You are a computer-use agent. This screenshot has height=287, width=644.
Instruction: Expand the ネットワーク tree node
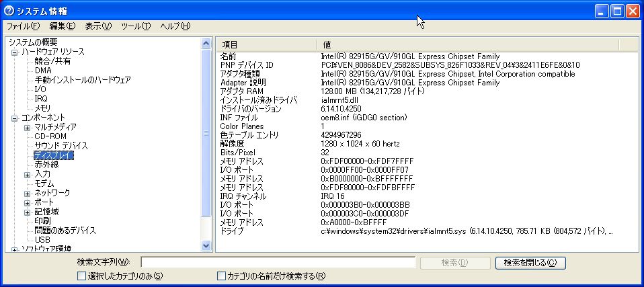pos(28,193)
